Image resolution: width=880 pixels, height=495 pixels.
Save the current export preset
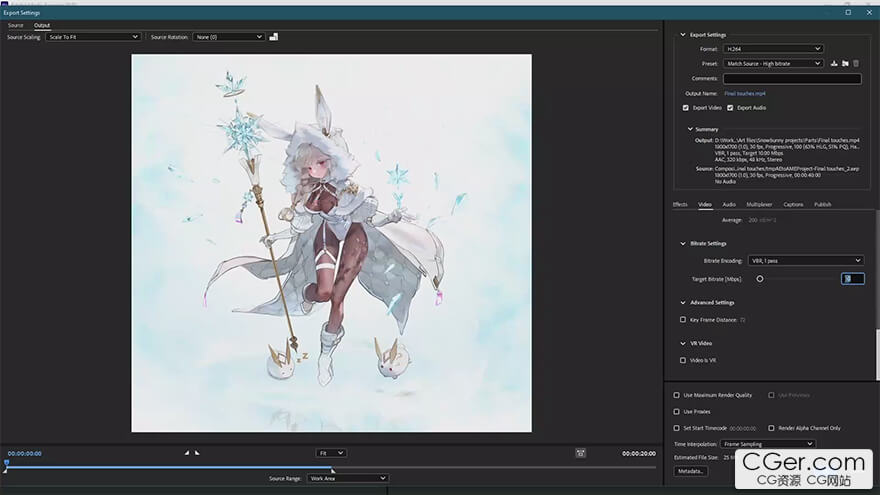point(834,63)
